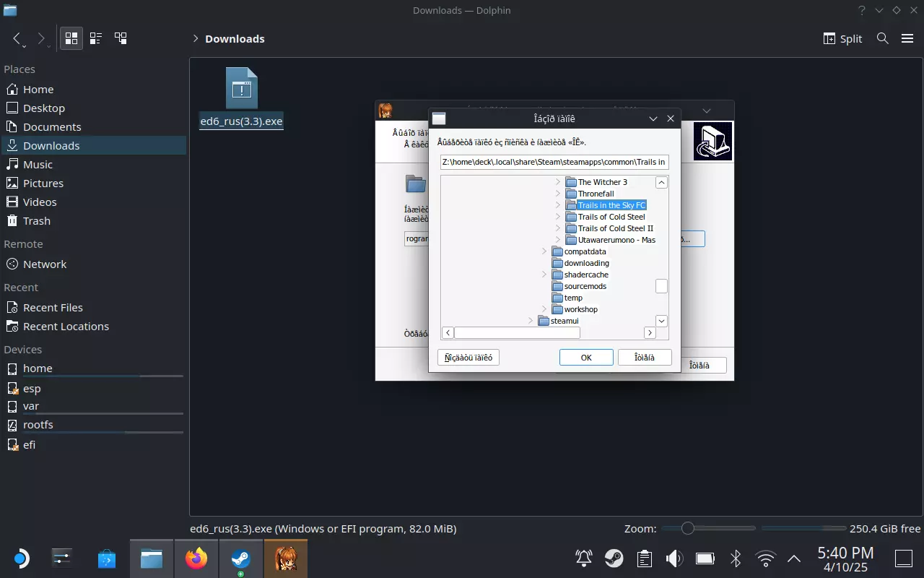This screenshot has height=578, width=924.
Task: Click the Bluetooth tray icon
Action: [x=736, y=558]
